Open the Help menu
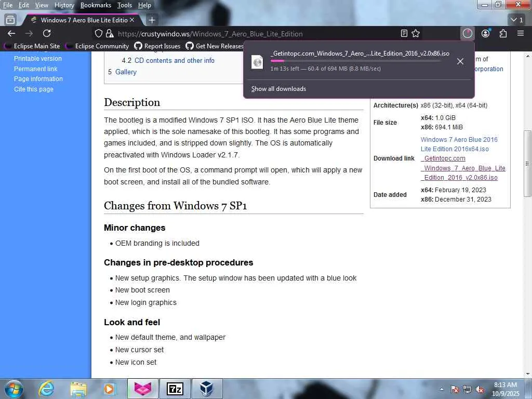The width and height of the screenshot is (532, 399). pyautogui.click(x=144, y=5)
